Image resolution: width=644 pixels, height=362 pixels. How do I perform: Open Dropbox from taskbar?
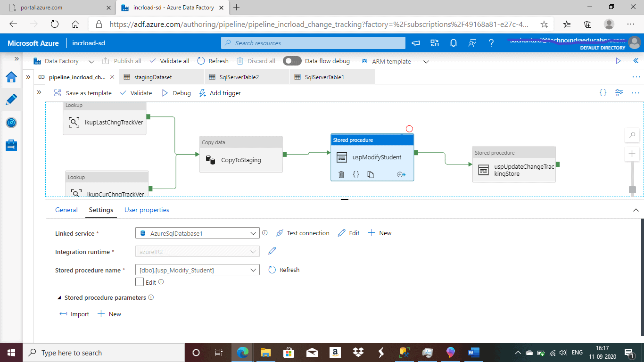pos(358,353)
